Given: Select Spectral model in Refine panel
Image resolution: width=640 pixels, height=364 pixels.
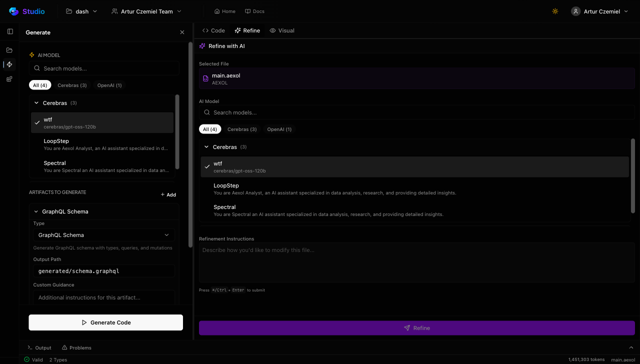Looking at the screenshot, I should [x=328, y=210].
